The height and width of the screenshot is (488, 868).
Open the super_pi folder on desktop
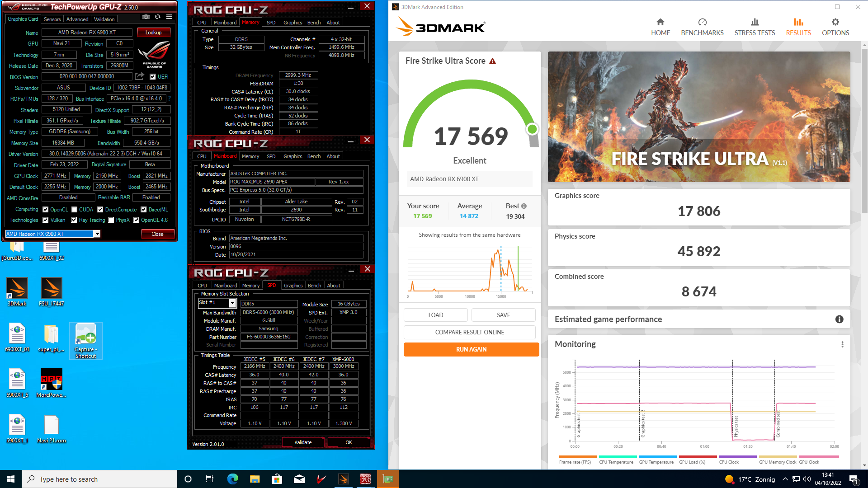point(51,338)
